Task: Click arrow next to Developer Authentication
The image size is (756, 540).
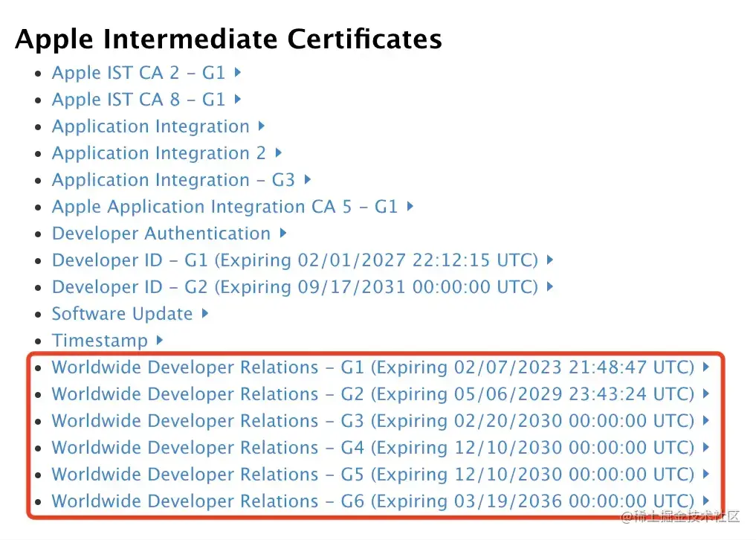Action: [283, 233]
